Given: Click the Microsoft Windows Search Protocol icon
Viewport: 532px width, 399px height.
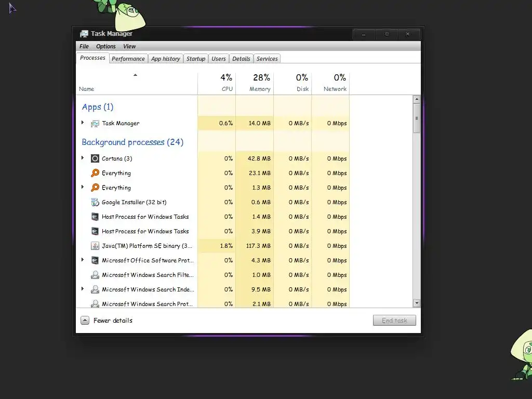Looking at the screenshot, I should pyautogui.click(x=95, y=303).
